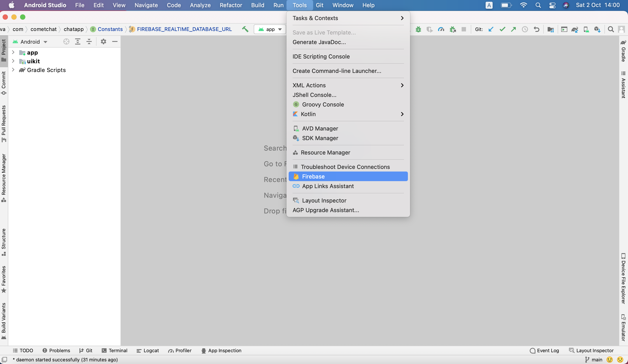Open the Terminal tool window

coord(114,350)
